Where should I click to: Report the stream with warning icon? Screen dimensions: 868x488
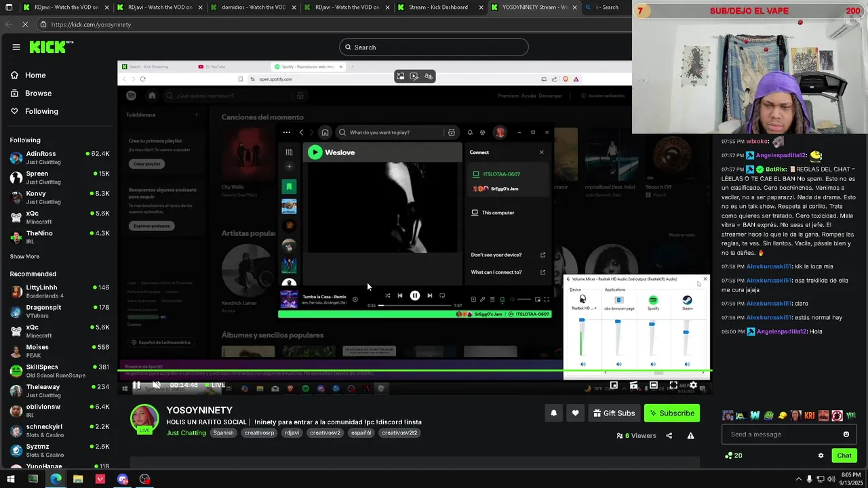tap(690, 436)
